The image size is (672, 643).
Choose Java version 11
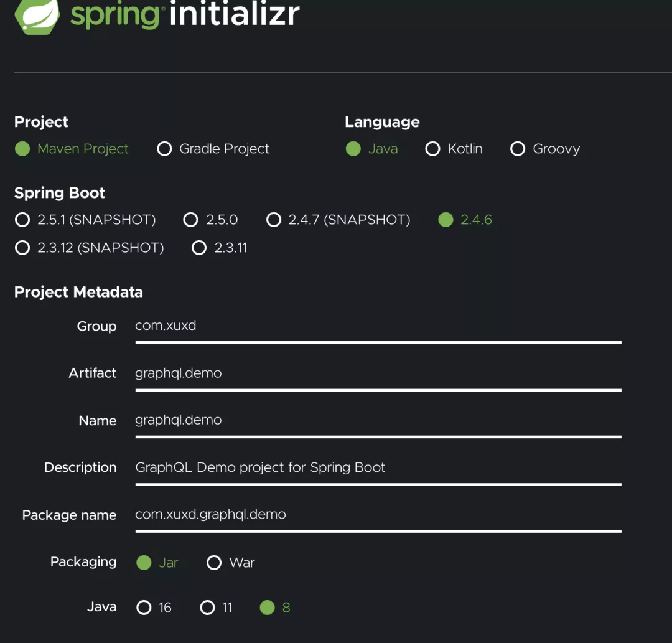pos(207,608)
